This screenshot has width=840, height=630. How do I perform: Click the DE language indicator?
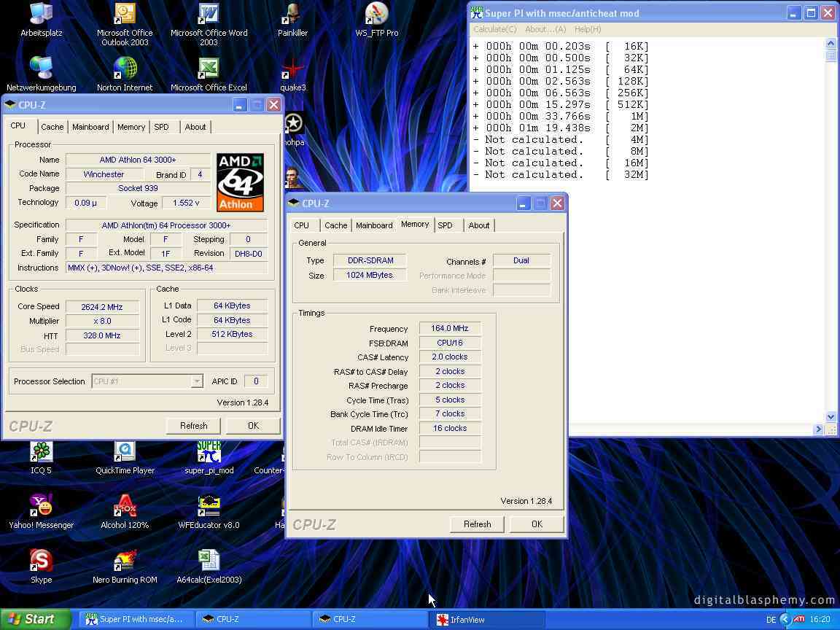tap(771, 620)
